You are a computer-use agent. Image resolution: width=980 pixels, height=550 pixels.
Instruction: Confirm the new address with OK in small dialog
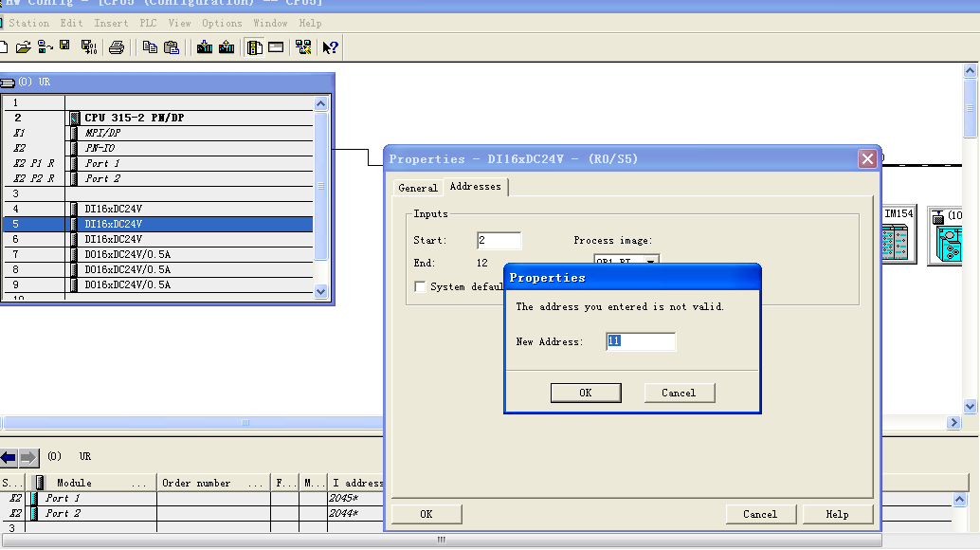[x=586, y=394]
